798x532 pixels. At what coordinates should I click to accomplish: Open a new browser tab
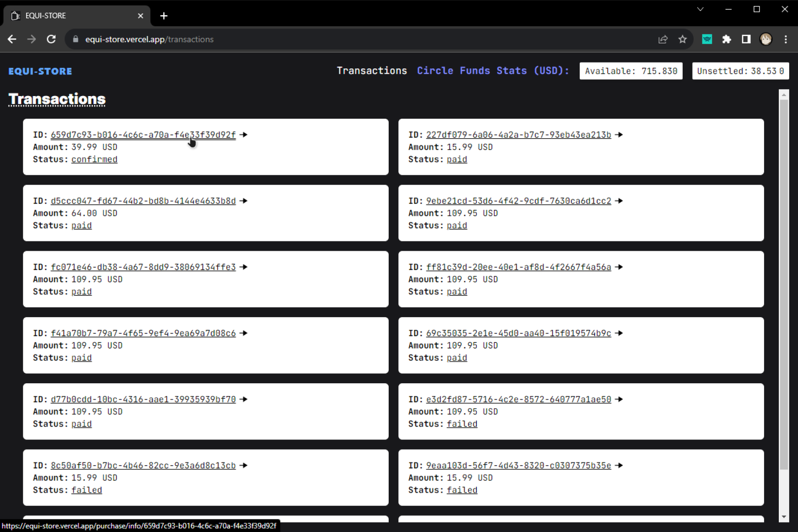pyautogui.click(x=164, y=16)
